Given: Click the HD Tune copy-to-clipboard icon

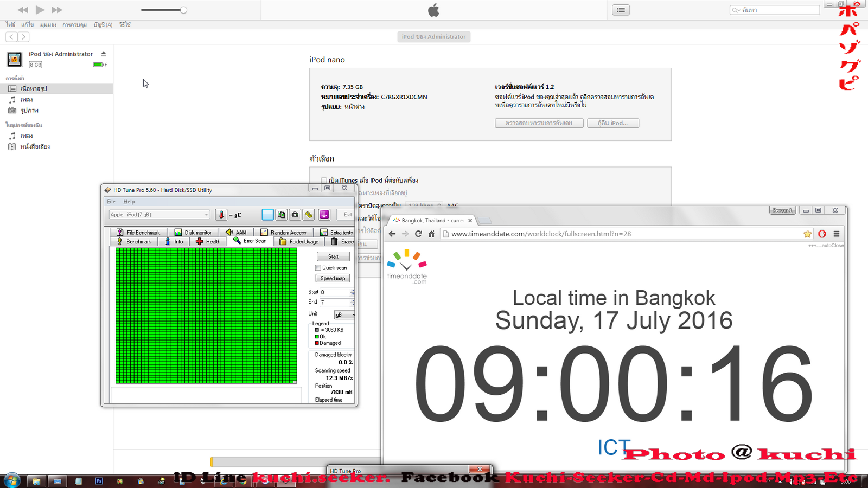Looking at the screenshot, I should point(282,215).
